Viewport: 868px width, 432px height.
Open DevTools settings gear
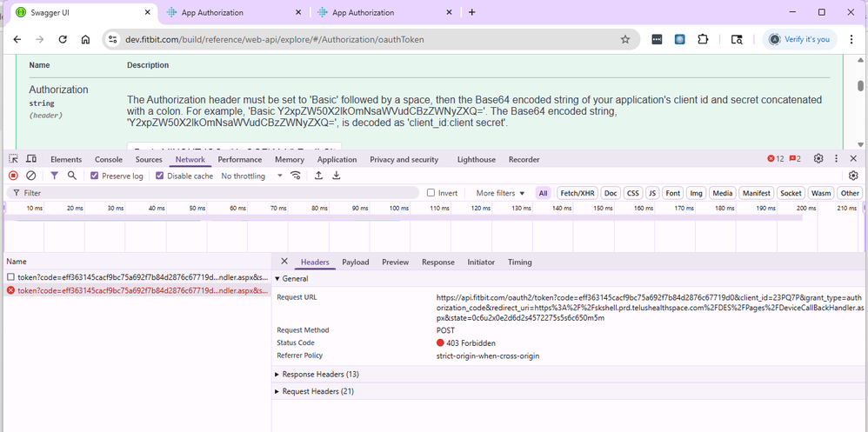818,159
